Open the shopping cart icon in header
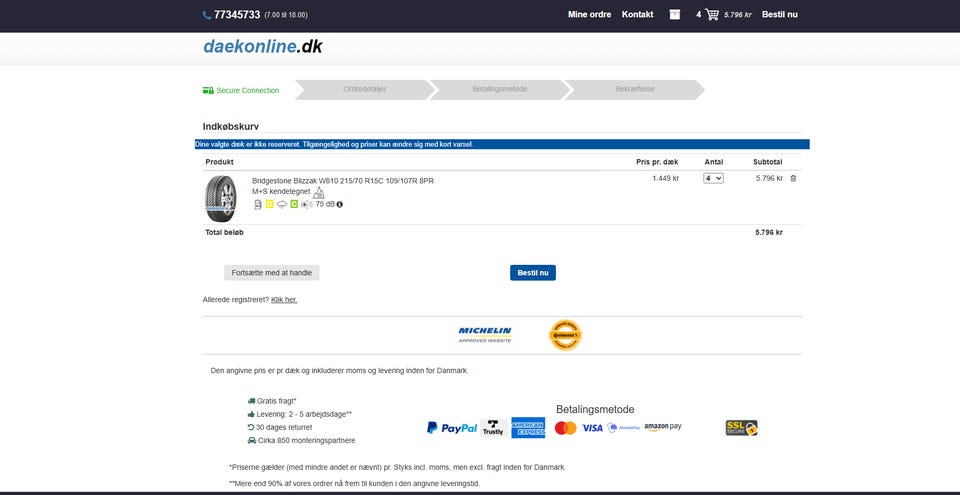This screenshot has width=960, height=495. click(x=712, y=15)
